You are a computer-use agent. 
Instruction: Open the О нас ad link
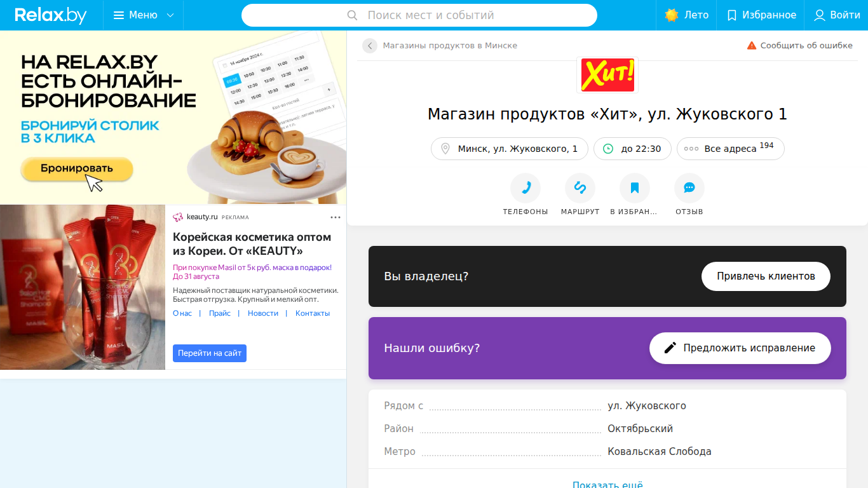coord(182,313)
